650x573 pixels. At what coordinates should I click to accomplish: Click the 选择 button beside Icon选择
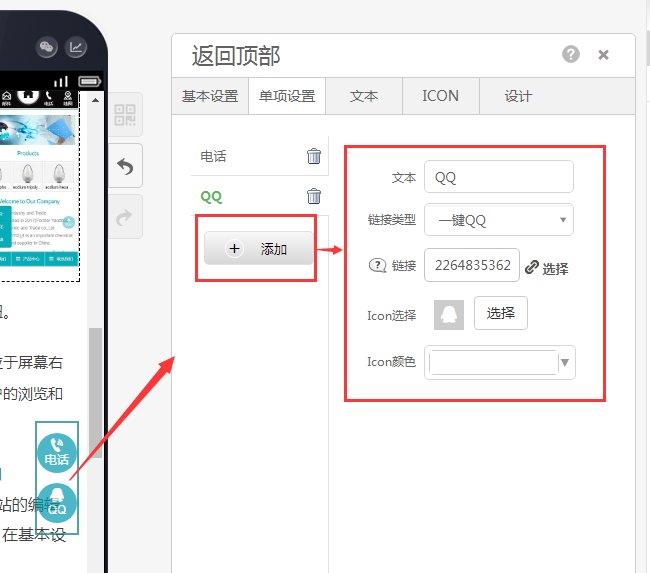click(x=501, y=313)
